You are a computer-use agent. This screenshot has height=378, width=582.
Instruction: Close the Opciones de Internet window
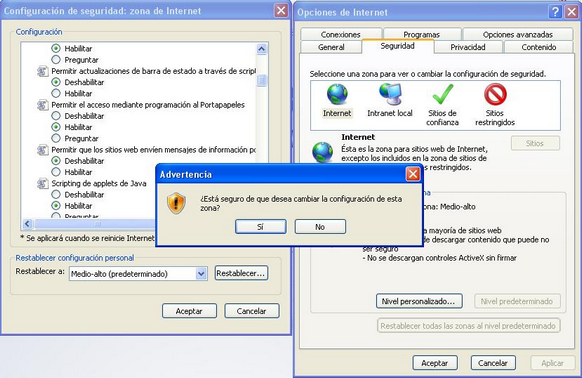[x=572, y=12]
